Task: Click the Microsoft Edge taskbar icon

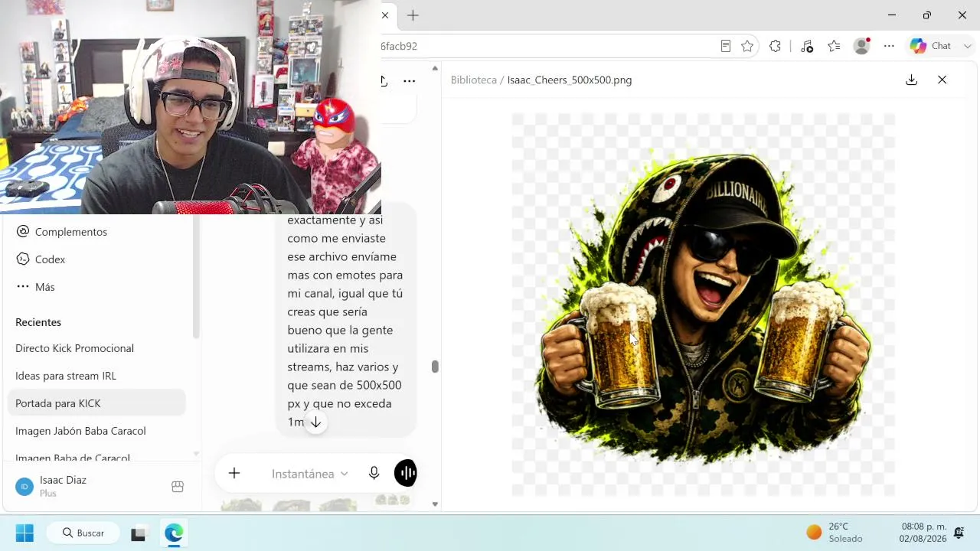Action: pos(174,533)
